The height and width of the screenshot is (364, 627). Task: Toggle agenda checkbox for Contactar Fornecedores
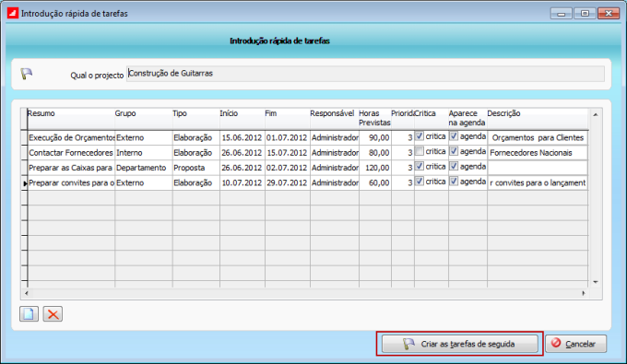click(454, 151)
